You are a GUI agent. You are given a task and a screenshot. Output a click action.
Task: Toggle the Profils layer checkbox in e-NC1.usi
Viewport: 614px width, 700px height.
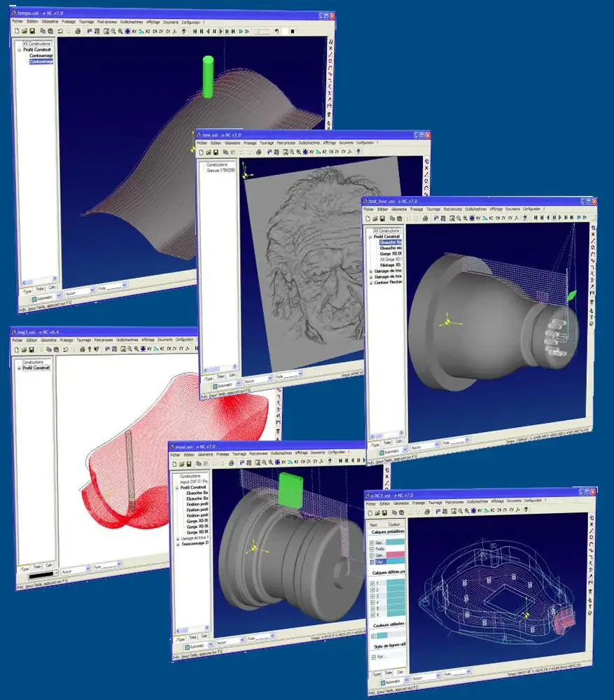tap(372, 549)
